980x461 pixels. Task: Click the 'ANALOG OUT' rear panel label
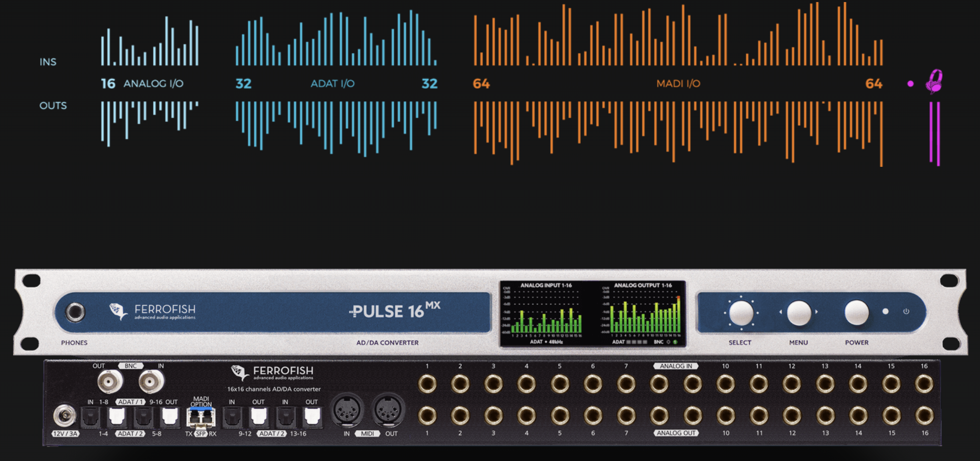coord(677,433)
